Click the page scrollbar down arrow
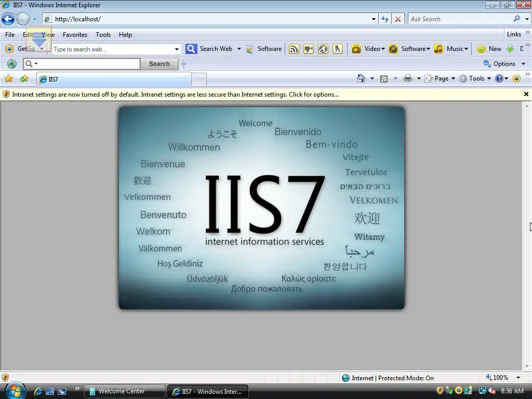This screenshot has width=532, height=399. (x=527, y=366)
